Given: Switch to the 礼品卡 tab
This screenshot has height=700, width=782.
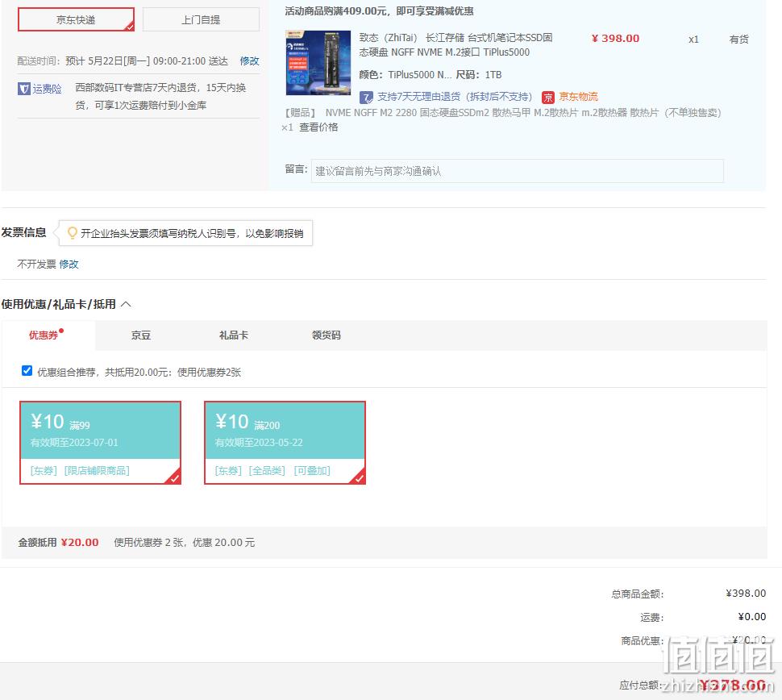Looking at the screenshot, I should (x=234, y=335).
